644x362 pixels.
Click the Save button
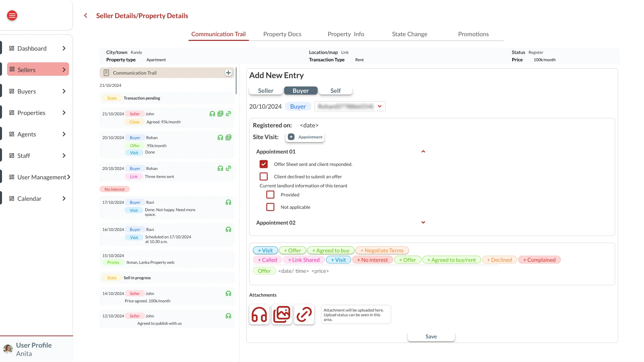431,337
